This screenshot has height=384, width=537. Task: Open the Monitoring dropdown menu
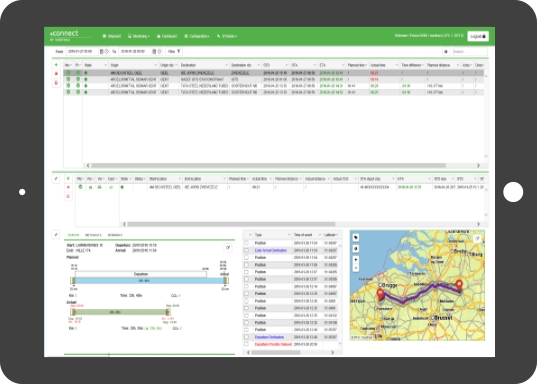point(139,36)
